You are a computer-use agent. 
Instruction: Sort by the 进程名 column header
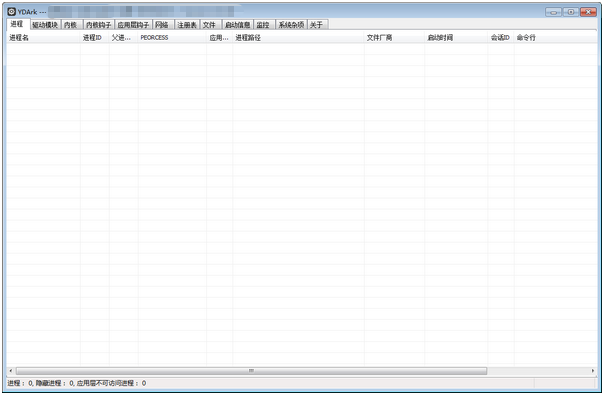[x=43, y=37]
